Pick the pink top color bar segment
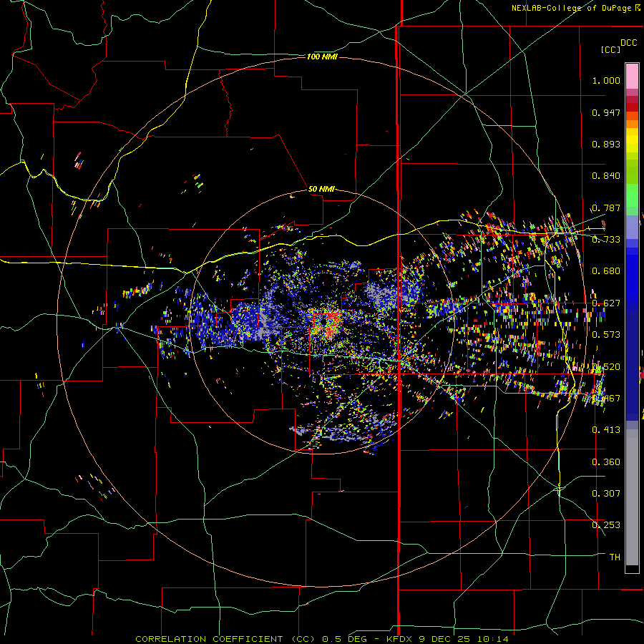 [x=632, y=77]
